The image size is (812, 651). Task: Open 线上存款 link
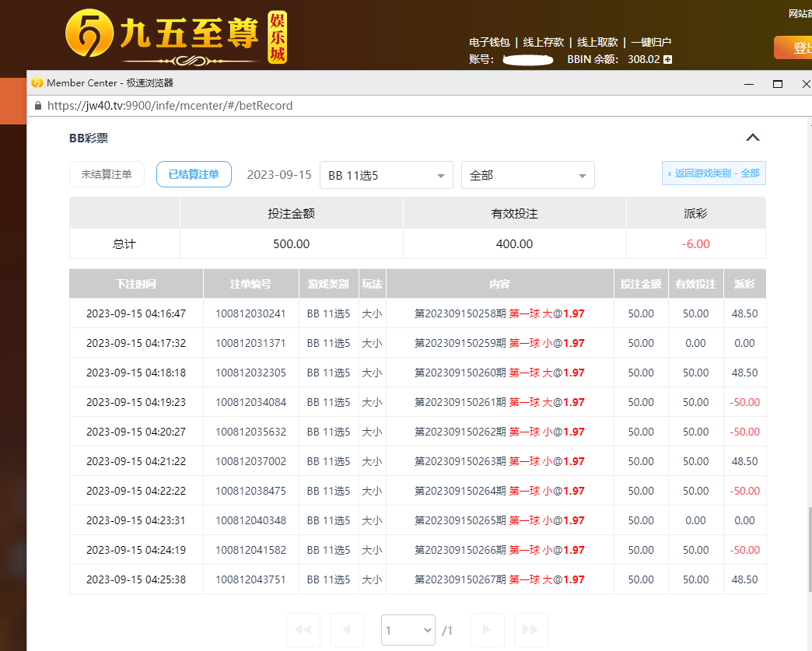(x=543, y=42)
